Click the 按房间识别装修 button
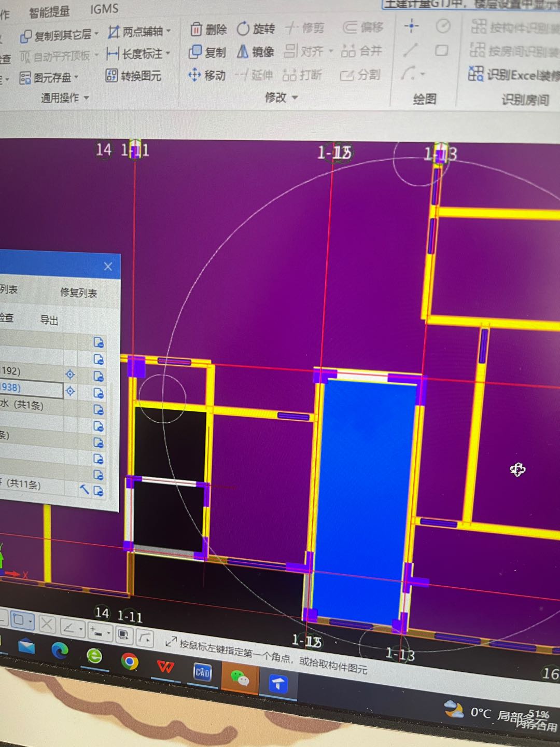Screen dimensions: 560x747 (514, 51)
